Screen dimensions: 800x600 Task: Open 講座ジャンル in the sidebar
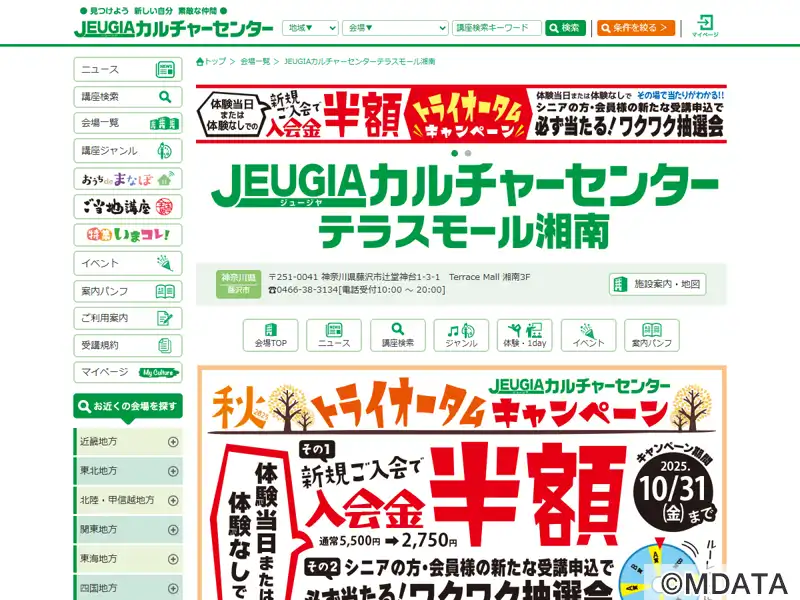pyautogui.click(x=128, y=151)
